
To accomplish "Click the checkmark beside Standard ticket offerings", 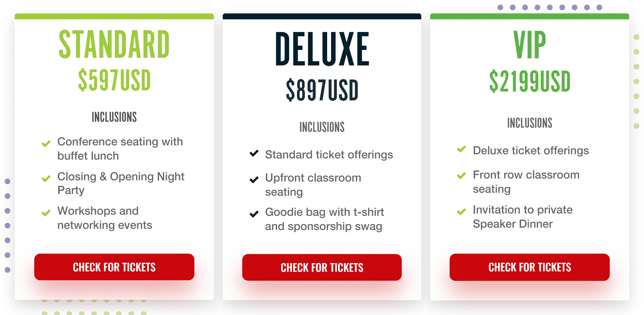I will coord(253,154).
